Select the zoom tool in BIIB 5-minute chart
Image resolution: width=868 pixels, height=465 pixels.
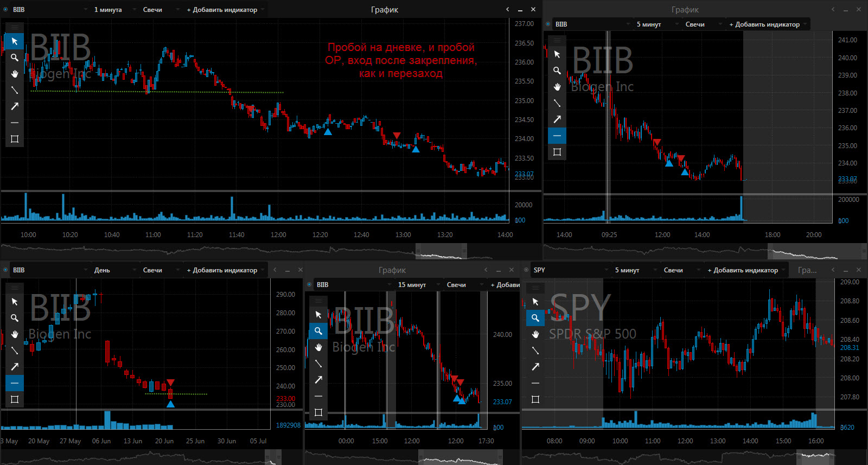[557, 71]
